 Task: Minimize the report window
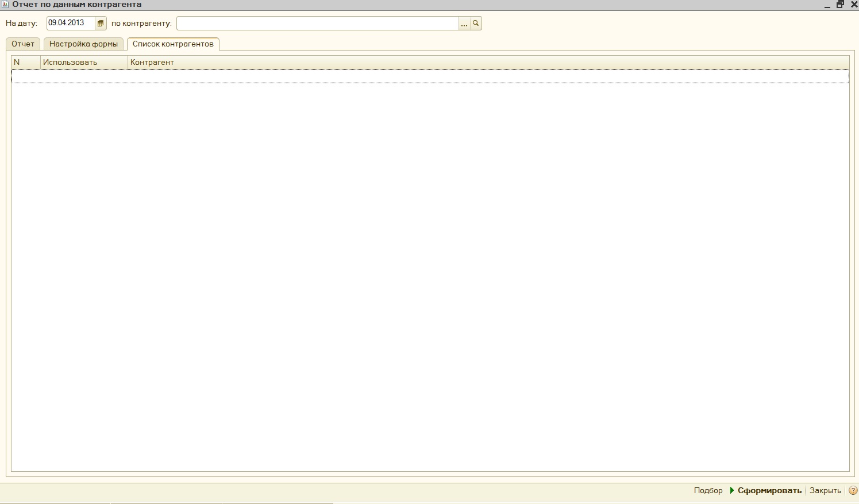827,5
